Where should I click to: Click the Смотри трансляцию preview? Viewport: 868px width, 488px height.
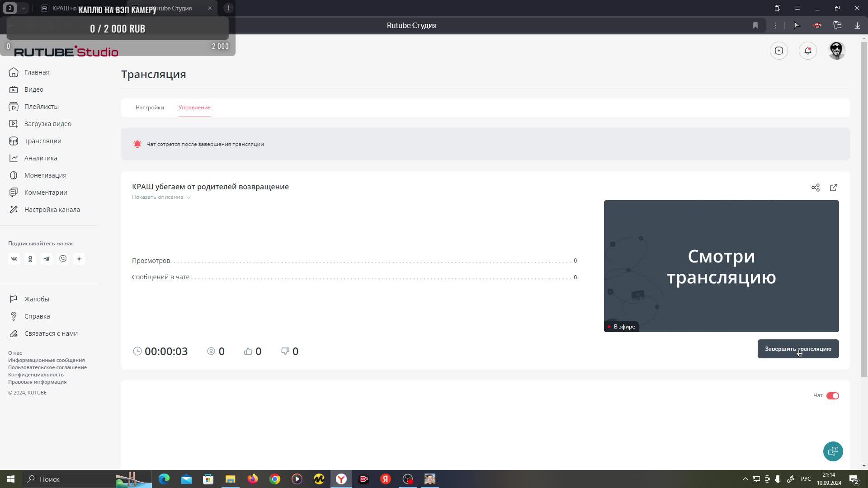pos(721,266)
